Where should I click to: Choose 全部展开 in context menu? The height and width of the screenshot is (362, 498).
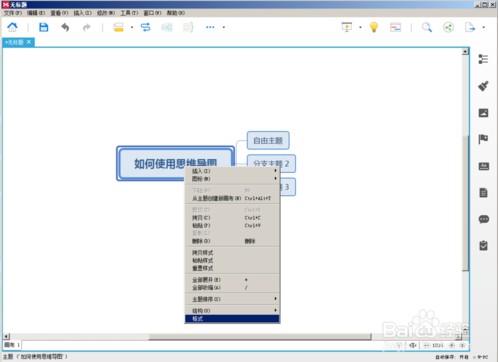point(232,280)
